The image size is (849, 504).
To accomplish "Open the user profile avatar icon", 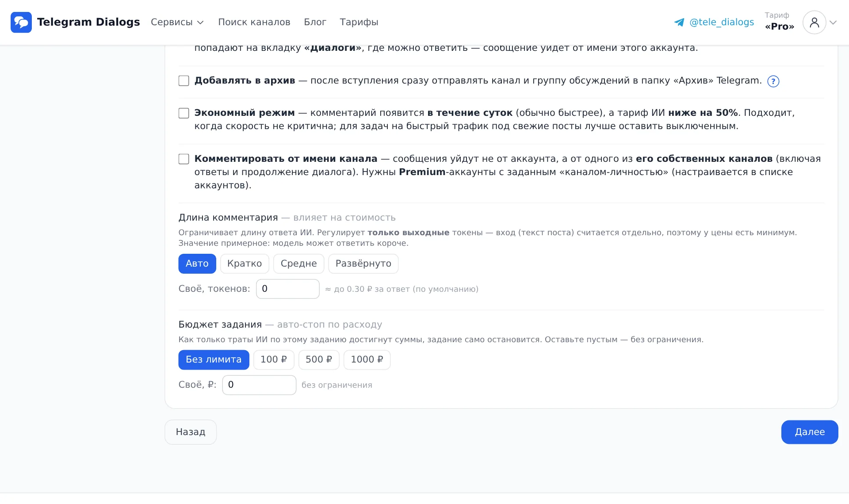I will click(815, 22).
